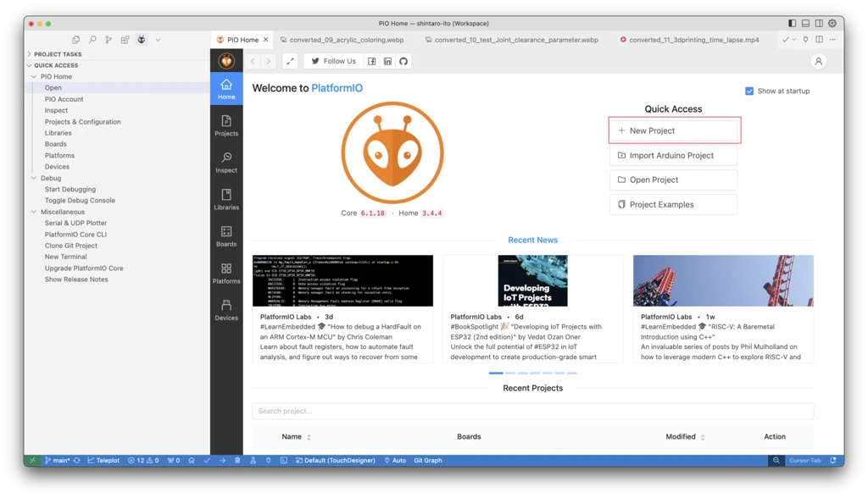
Task: Click the zoom magnifier icon in status bar
Action: [776, 461]
